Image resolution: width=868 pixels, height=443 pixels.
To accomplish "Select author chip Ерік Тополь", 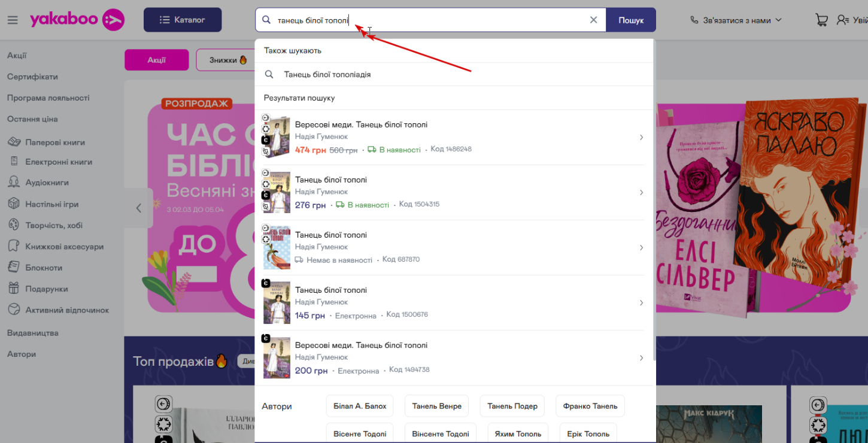I will [588, 433].
